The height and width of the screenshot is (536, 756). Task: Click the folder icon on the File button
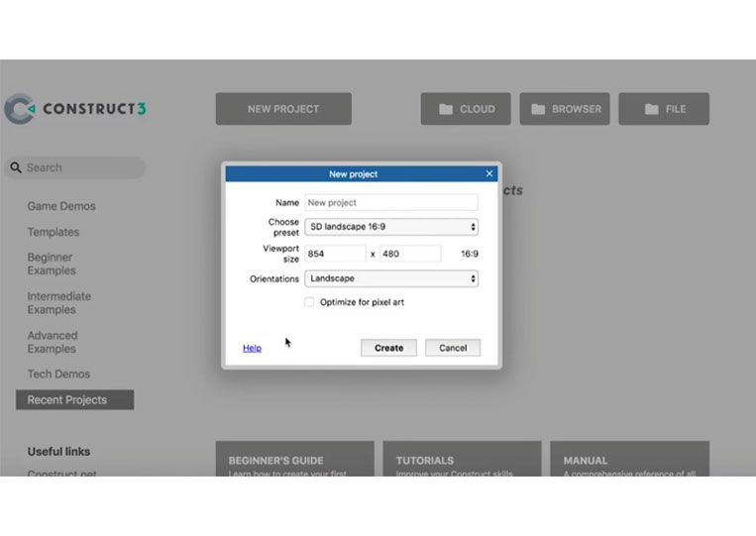[x=651, y=109]
